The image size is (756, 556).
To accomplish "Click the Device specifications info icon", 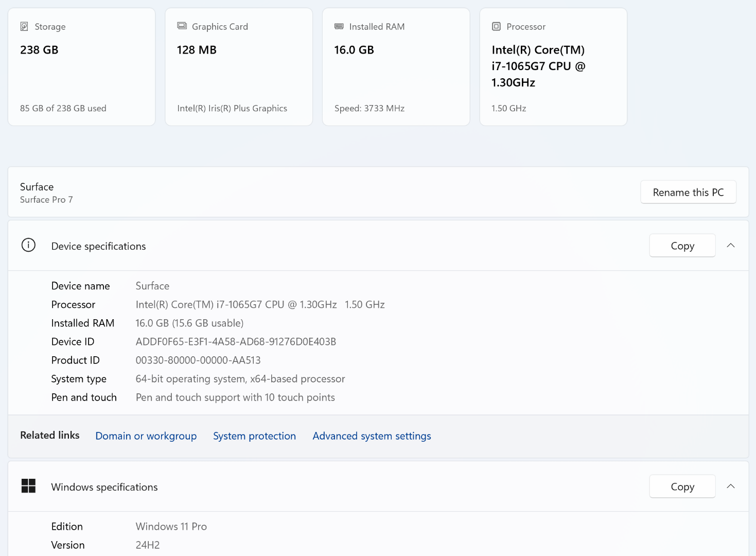I will pyautogui.click(x=28, y=245).
